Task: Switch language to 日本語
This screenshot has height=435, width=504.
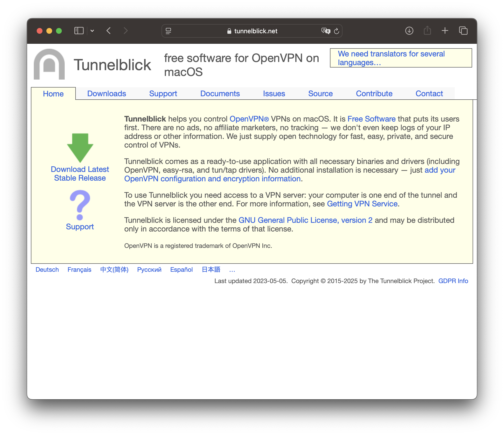Action: point(211,270)
